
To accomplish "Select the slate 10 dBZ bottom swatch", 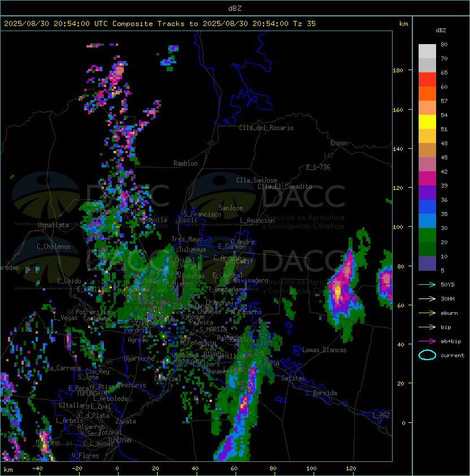I will coord(427,263).
